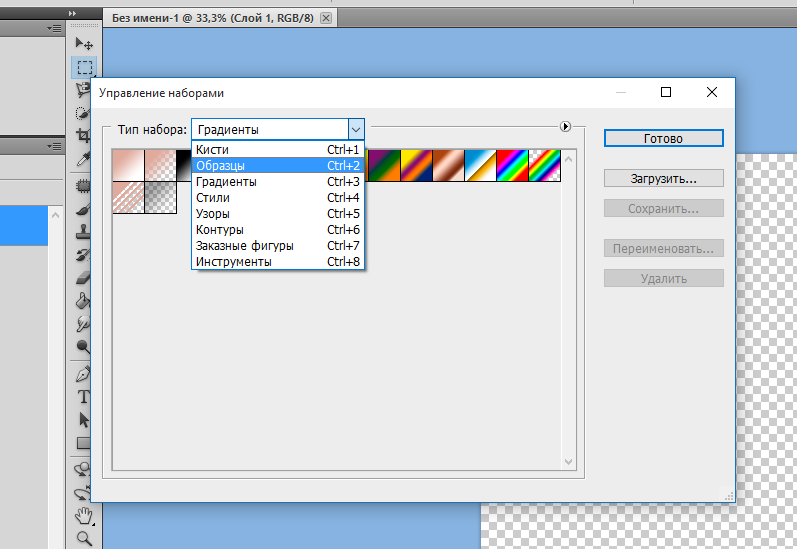Click the Тип набора combo box arrow
This screenshot has width=797, height=549.
coord(355,129)
